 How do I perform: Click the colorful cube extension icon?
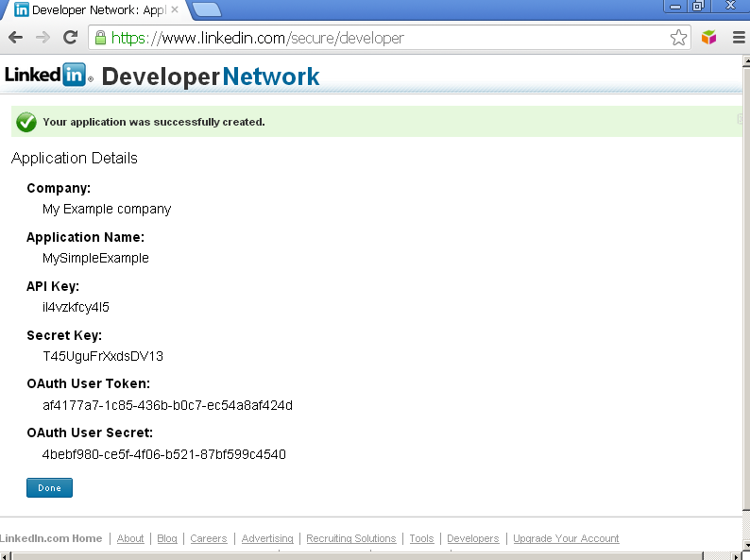(708, 38)
